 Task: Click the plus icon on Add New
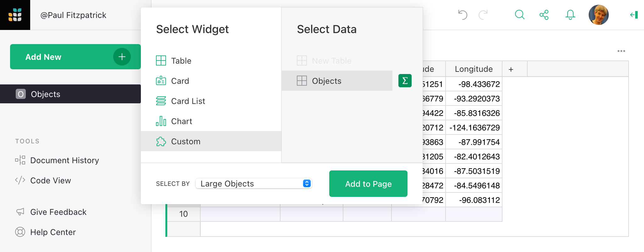[x=122, y=57]
